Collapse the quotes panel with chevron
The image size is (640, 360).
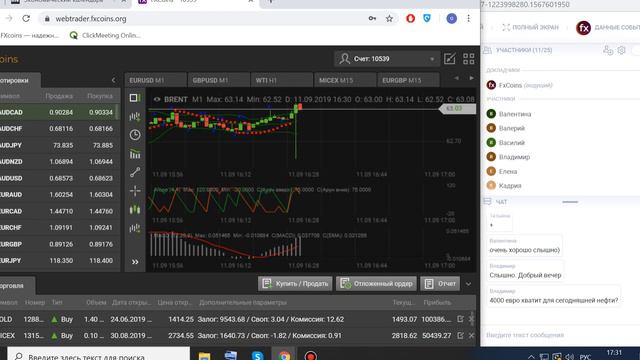point(113,80)
